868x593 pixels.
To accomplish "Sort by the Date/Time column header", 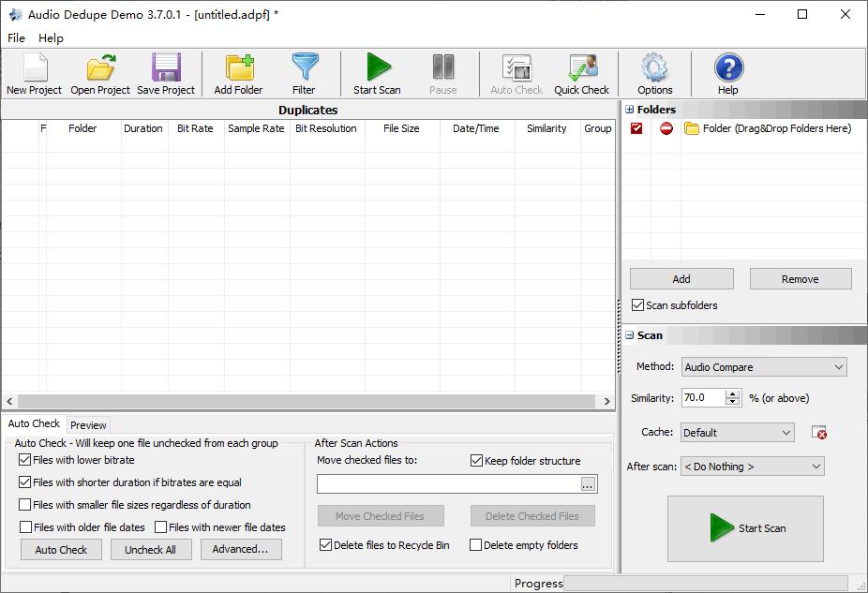I will coord(476,128).
